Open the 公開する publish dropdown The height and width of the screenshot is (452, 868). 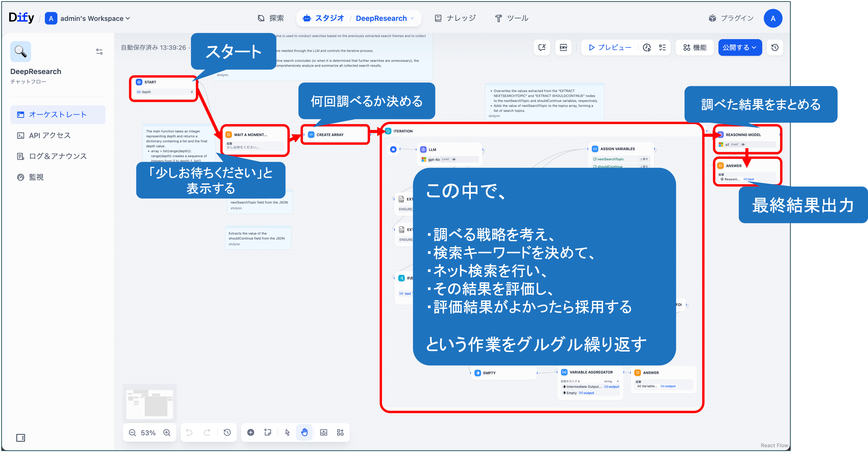740,47
